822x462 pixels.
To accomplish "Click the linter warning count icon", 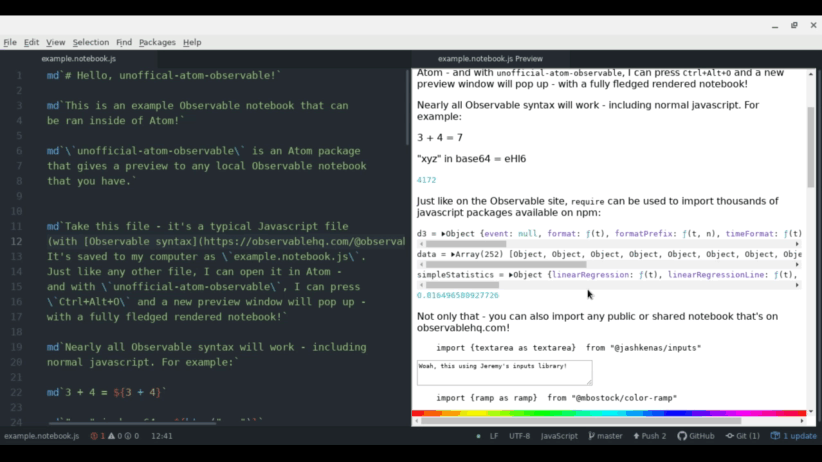I will (x=115, y=436).
